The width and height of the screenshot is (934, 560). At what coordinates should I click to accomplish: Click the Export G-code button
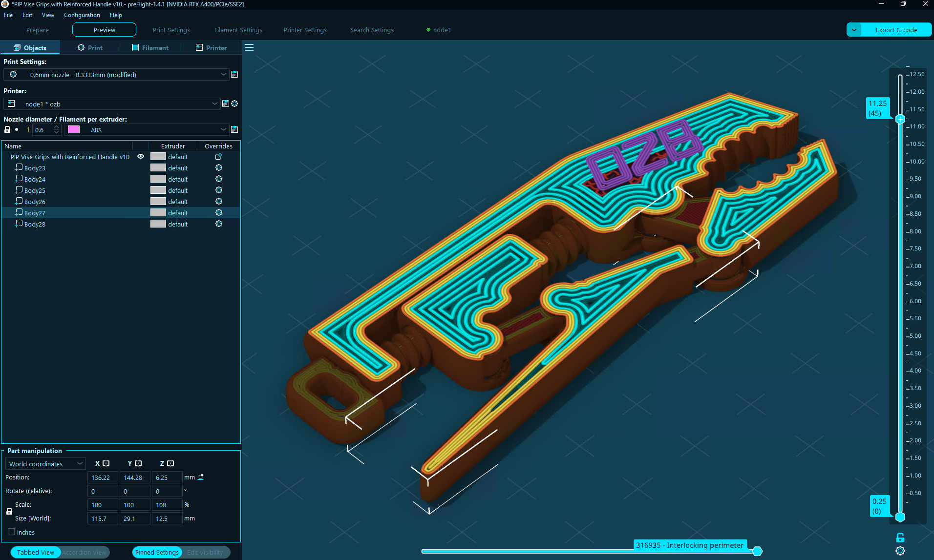click(x=896, y=30)
